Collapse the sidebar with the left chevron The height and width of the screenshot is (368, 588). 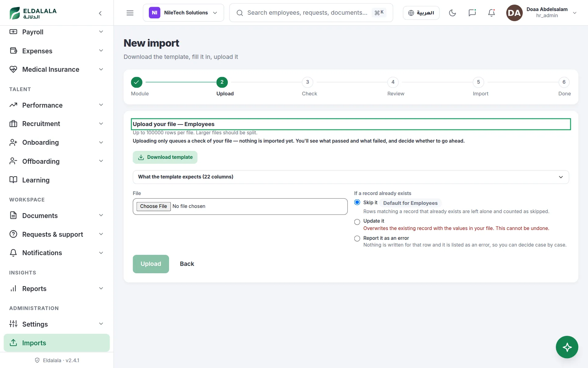click(x=100, y=13)
